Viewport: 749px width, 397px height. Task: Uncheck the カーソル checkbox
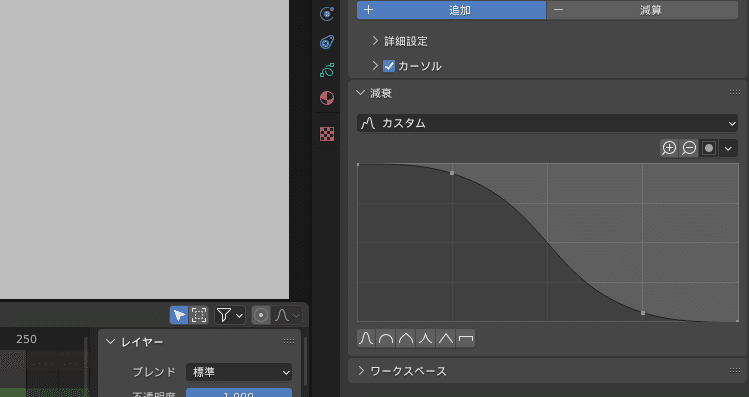click(389, 66)
